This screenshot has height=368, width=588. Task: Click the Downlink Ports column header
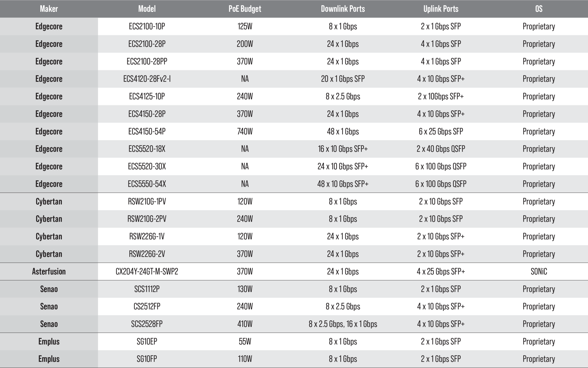tap(343, 9)
